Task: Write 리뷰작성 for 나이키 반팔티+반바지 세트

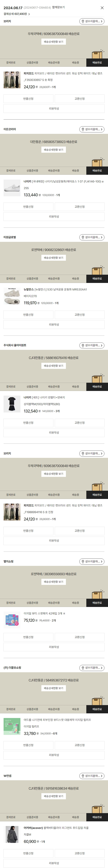Action: pyautogui.click(x=54, y=433)
